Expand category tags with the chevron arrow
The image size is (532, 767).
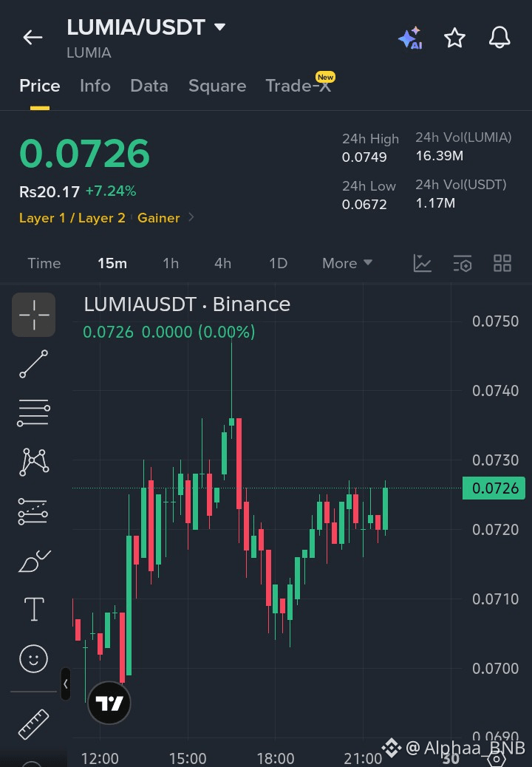click(x=191, y=217)
